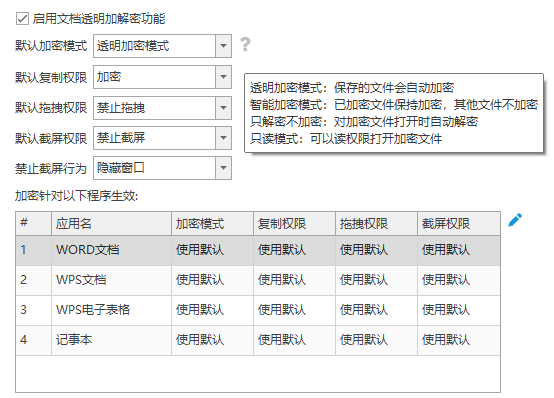The height and width of the screenshot is (398, 554).
Task: Select the 记事本 row
Action: click(258, 340)
